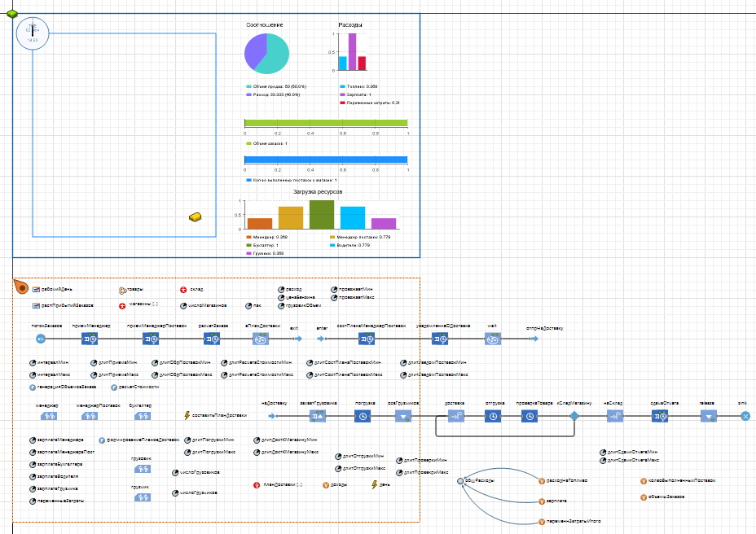
Task: Select the blue выполненных поставок bar chart
Action: tap(327, 160)
